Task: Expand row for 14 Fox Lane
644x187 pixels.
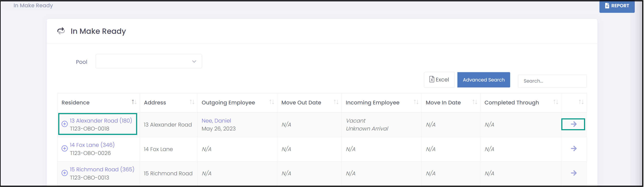Action: [64, 148]
